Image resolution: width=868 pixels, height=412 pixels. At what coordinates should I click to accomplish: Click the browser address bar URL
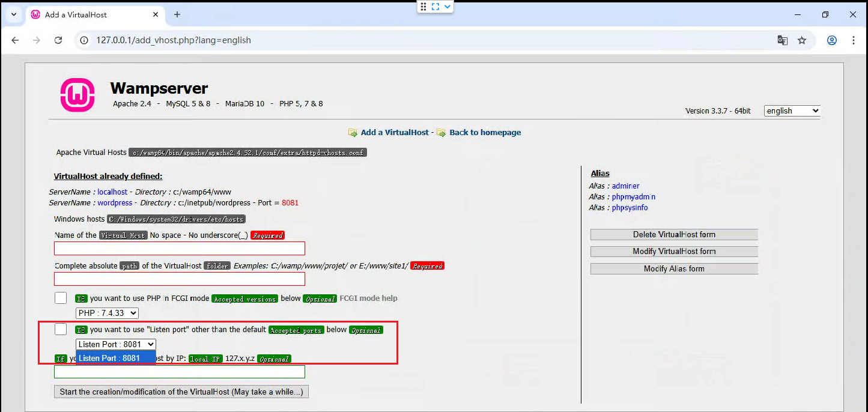point(174,40)
